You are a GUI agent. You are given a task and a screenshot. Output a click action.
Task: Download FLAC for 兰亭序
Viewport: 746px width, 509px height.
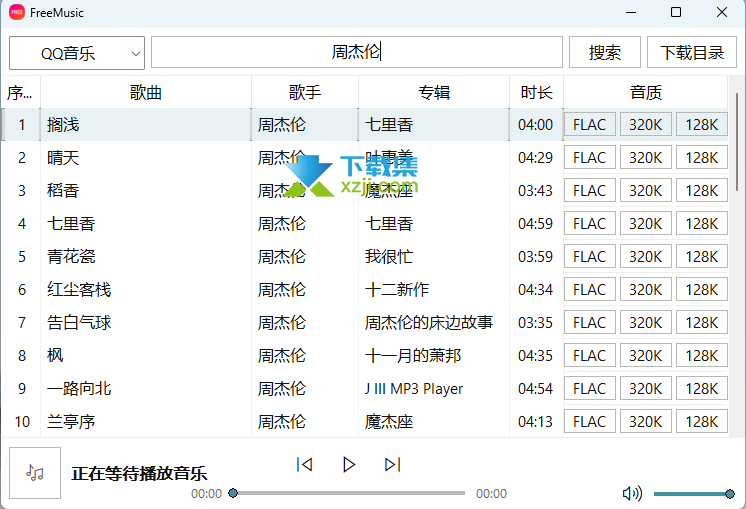(590, 421)
